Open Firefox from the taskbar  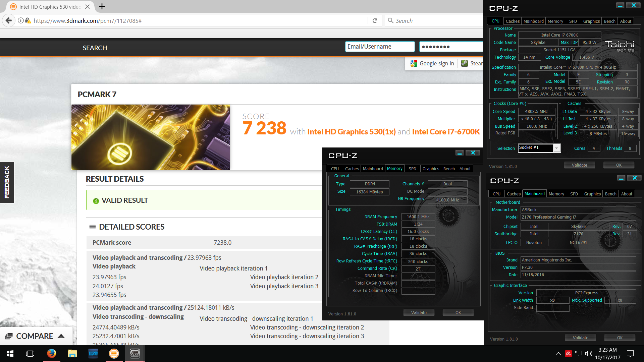51,354
